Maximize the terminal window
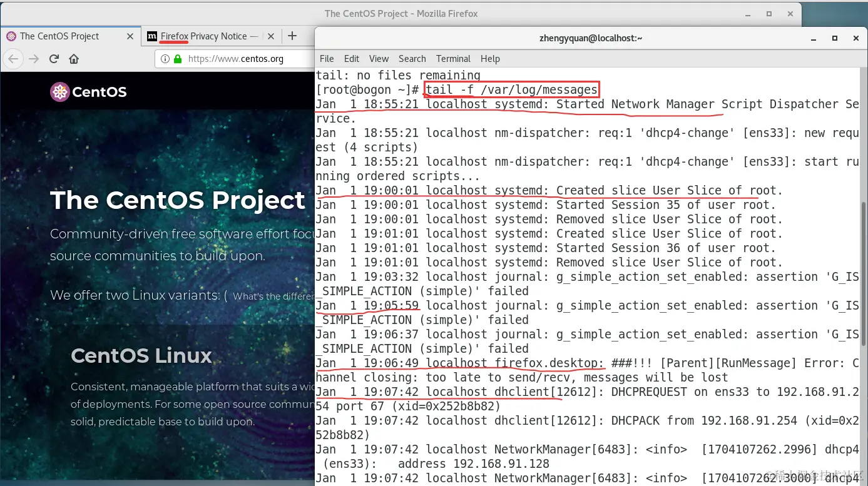Image resolution: width=868 pixels, height=486 pixels. (x=834, y=38)
